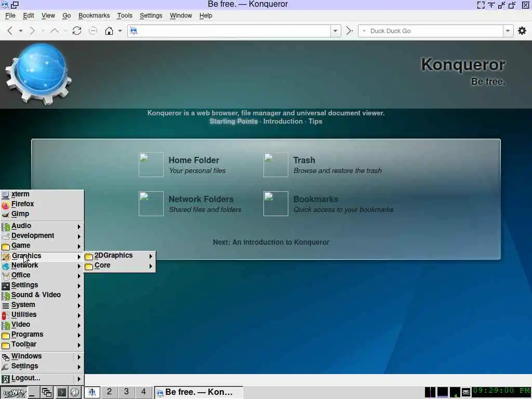The height and width of the screenshot is (399, 532).
Task: Click the Show Desktop taskbar icon
Action: 33,393
